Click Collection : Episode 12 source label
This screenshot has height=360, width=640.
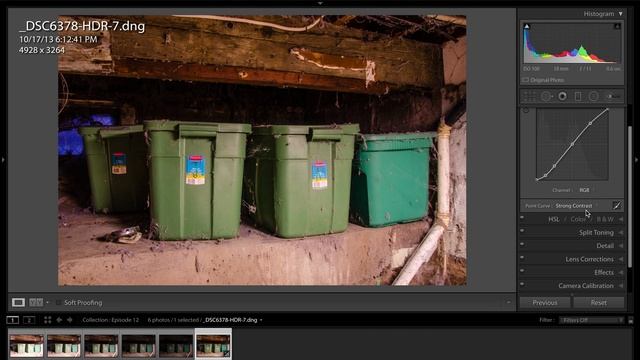[111, 320]
